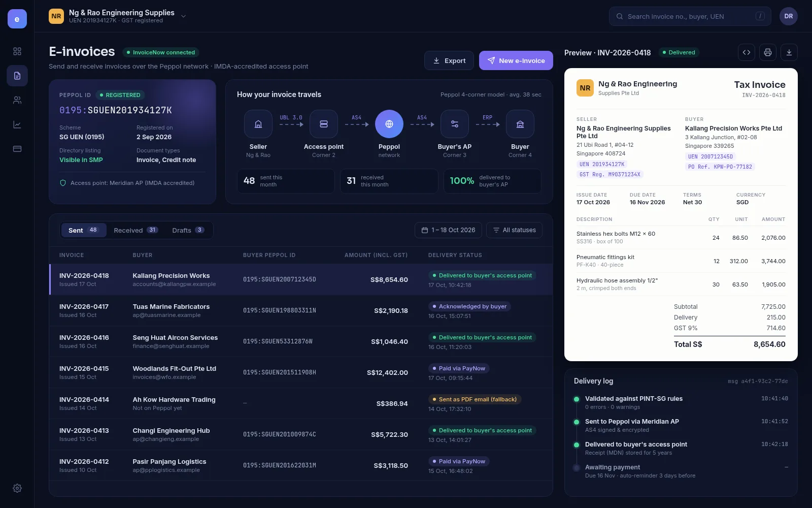The width and height of the screenshot is (812, 508).
Task: Select Changi Engineering Hub buyer
Action: [x=171, y=430]
